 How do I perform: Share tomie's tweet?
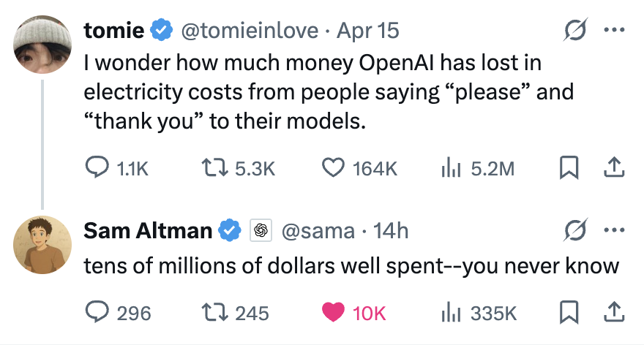613,168
